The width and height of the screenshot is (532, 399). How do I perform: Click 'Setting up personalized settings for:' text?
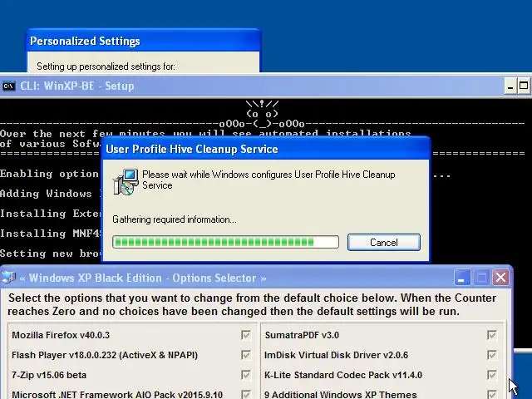pyautogui.click(x=106, y=66)
